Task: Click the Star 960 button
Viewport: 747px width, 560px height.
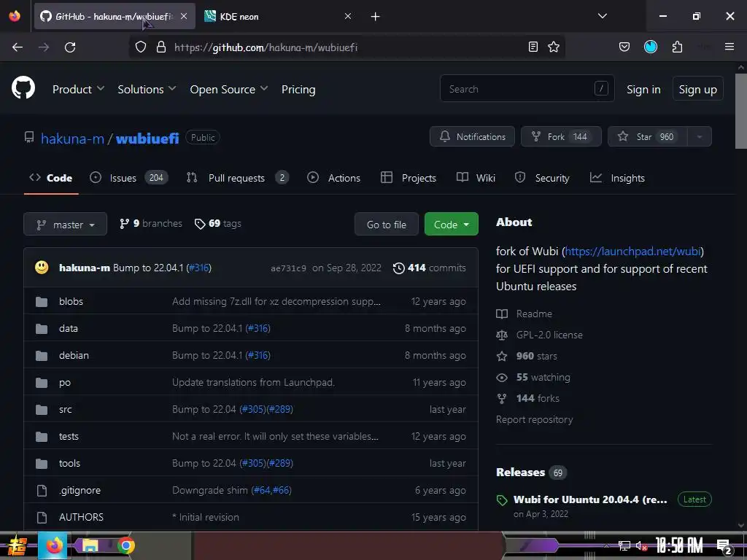Action: click(x=648, y=136)
